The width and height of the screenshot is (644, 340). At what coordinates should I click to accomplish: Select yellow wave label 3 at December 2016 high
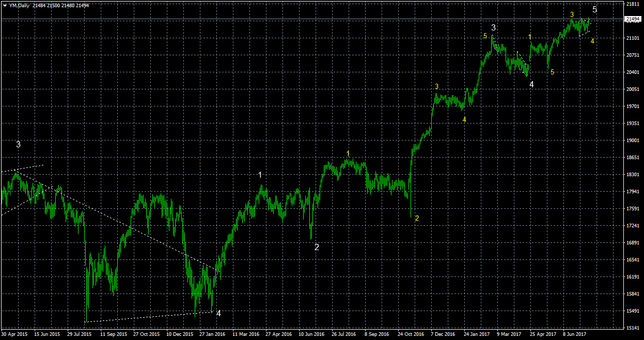(437, 86)
